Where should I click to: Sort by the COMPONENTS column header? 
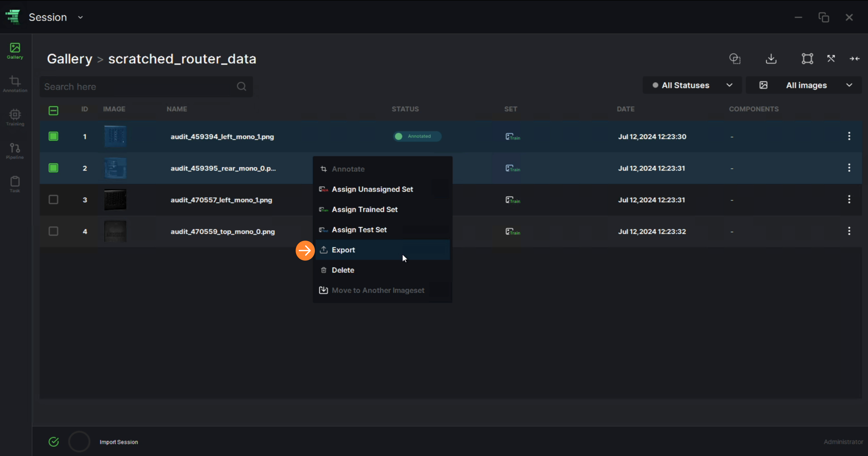[x=754, y=109]
